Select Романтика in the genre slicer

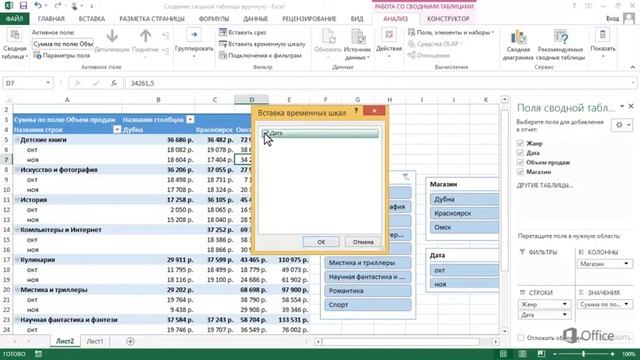tap(368, 291)
